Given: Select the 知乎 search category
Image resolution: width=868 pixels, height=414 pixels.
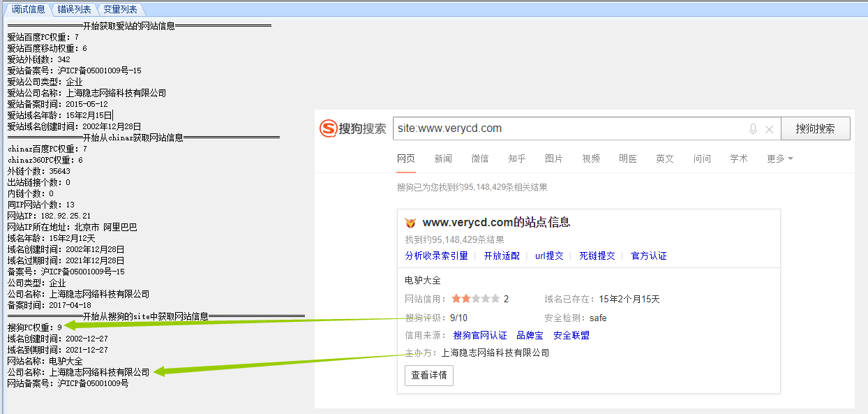Looking at the screenshot, I should coord(517,158).
